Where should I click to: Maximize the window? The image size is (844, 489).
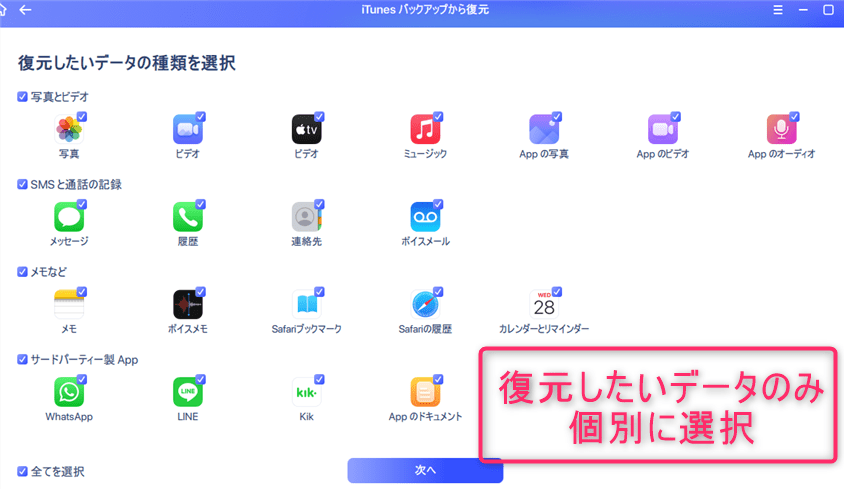828,10
